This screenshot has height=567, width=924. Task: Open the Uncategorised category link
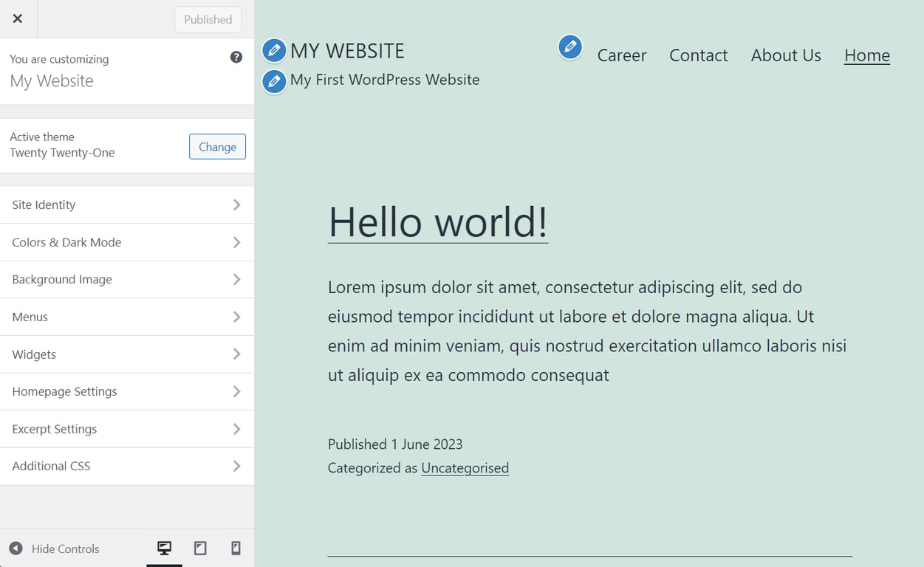tap(465, 467)
